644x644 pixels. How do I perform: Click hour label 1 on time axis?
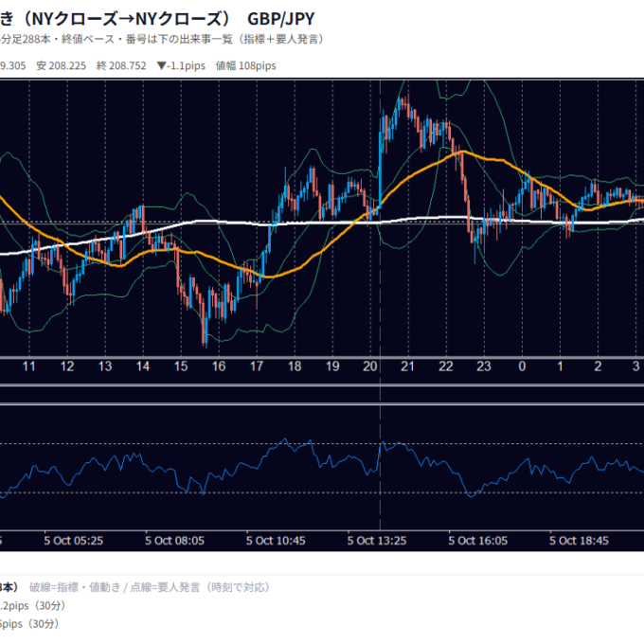(x=560, y=366)
